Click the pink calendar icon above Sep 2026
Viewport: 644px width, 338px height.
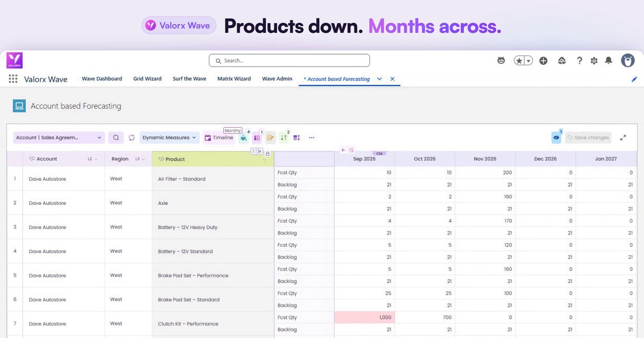coord(351,150)
